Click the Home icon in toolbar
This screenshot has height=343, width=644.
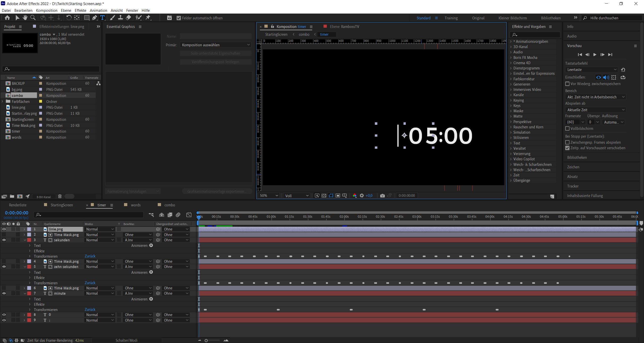tap(7, 18)
